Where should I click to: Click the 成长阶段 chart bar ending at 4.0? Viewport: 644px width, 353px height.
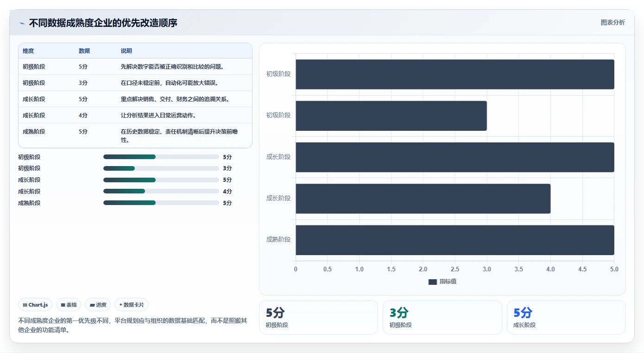423,199
